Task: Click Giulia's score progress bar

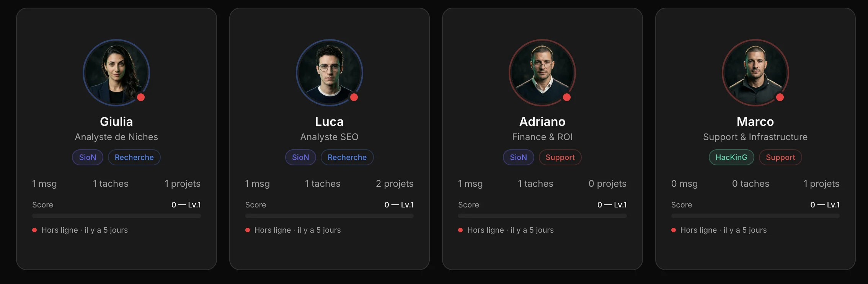Action: point(116,216)
